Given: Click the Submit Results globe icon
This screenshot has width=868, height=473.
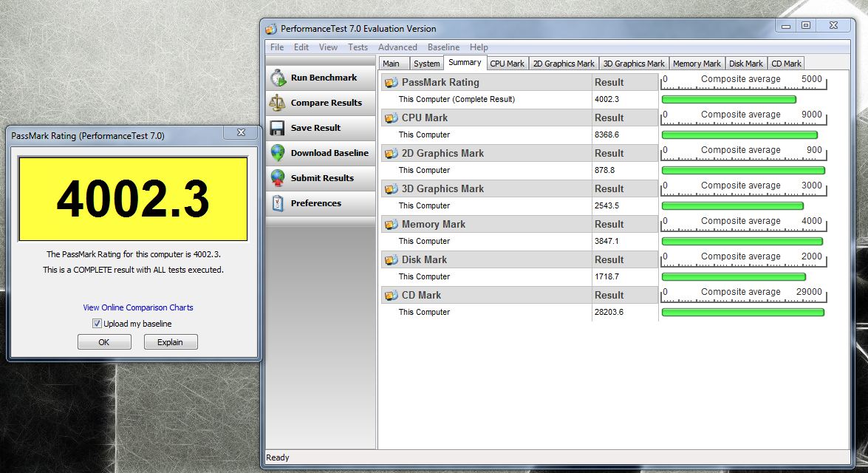Looking at the screenshot, I should pos(278,178).
